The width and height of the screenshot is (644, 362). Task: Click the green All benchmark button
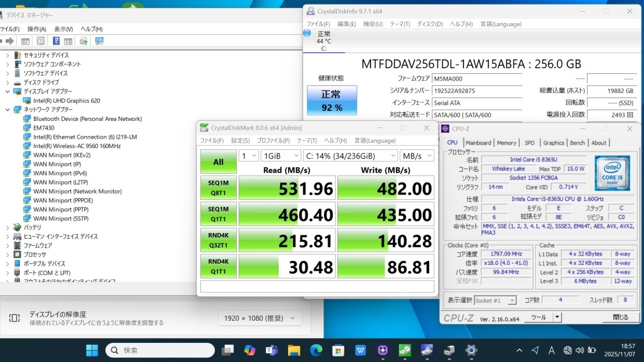[218, 162]
